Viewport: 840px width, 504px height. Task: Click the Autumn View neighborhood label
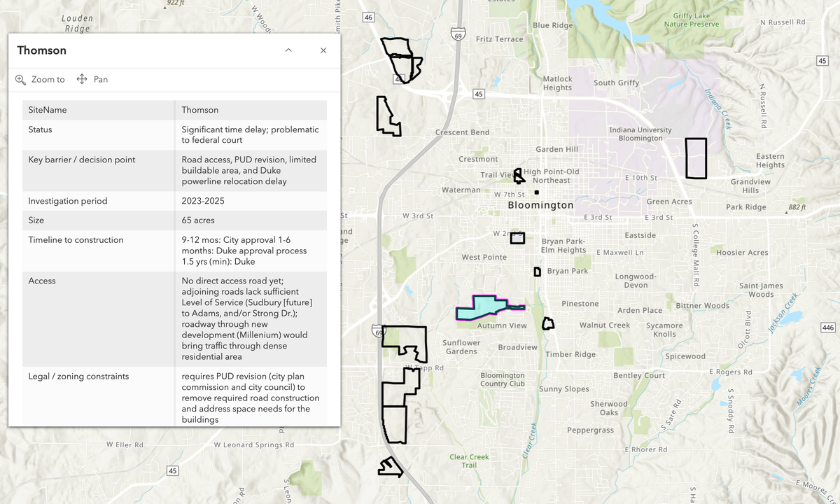click(502, 325)
